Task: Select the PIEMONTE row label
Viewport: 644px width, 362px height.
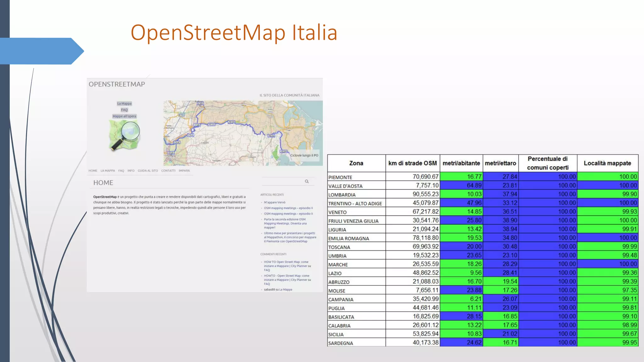Action: (x=340, y=177)
